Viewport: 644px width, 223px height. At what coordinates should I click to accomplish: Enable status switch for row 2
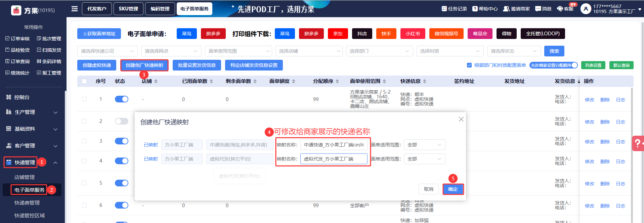(122, 121)
